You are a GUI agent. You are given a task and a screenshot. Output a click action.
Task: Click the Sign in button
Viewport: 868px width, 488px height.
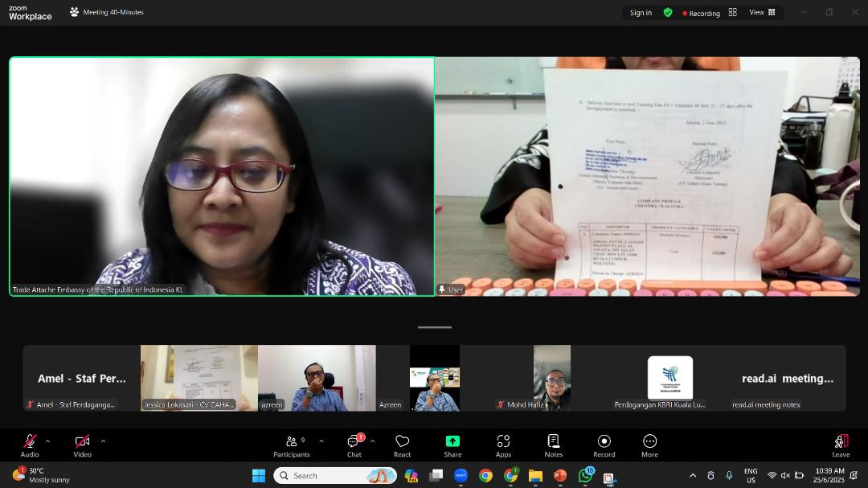(641, 12)
